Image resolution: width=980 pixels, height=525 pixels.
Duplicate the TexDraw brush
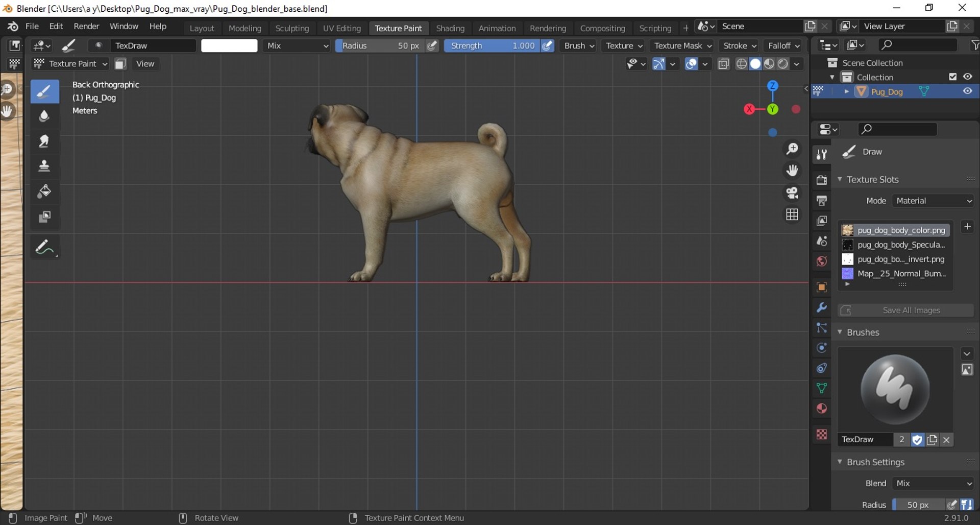(932, 440)
